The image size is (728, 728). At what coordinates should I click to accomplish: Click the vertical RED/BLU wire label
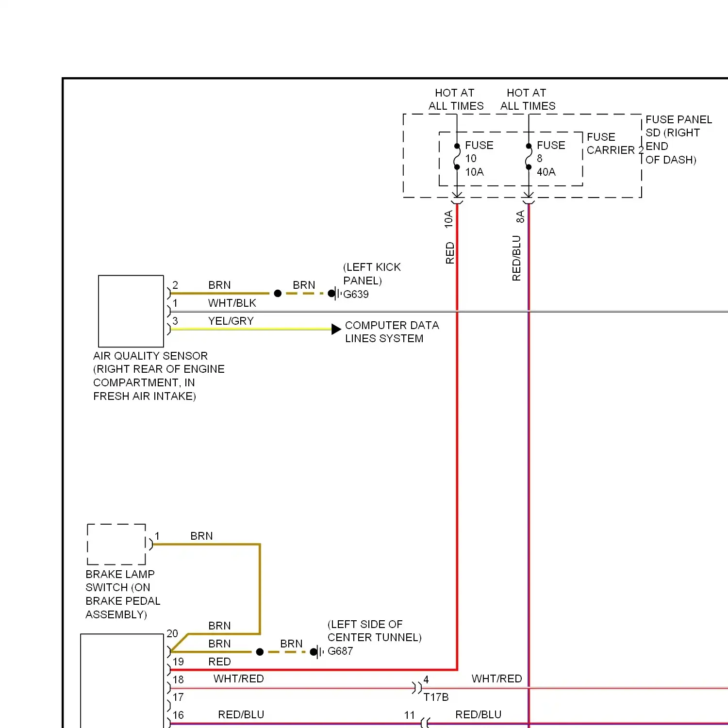[516, 258]
